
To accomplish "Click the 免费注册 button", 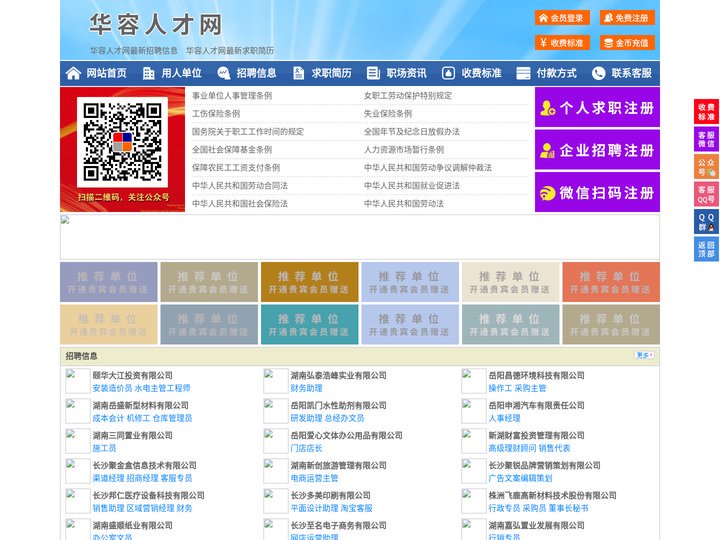I will click(x=627, y=18).
